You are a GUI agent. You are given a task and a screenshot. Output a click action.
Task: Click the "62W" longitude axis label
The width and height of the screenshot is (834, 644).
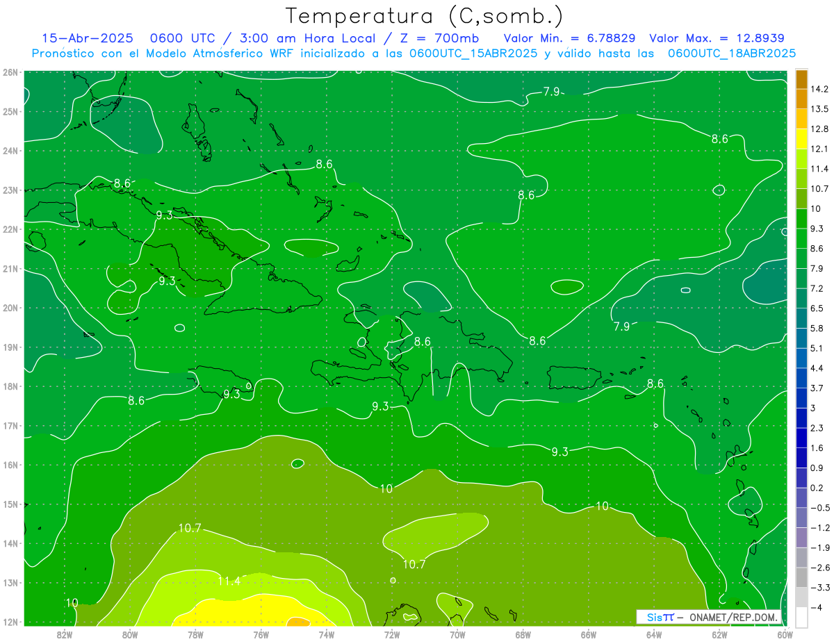(719, 634)
